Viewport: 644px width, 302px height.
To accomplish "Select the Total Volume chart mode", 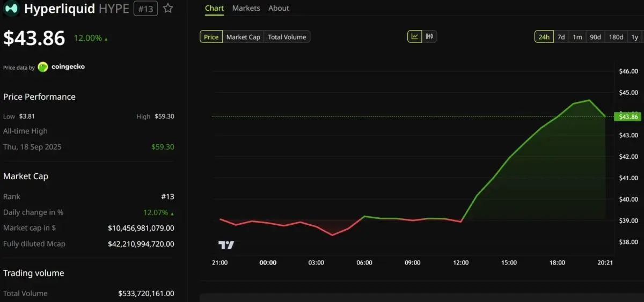I will 287,37.
